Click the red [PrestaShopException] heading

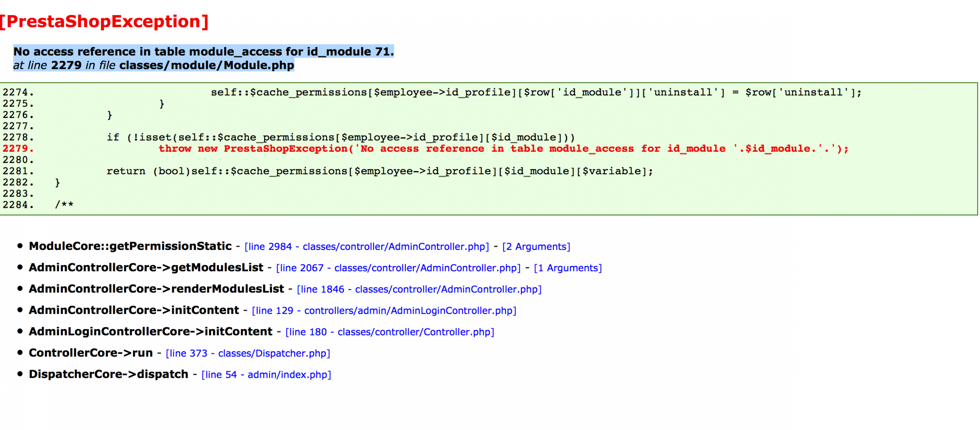point(104,21)
